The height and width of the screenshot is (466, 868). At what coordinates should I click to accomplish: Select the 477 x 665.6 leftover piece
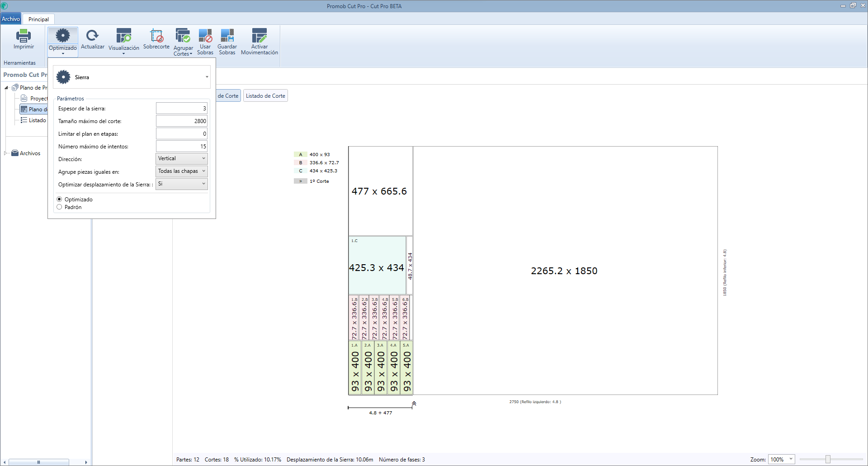click(380, 191)
